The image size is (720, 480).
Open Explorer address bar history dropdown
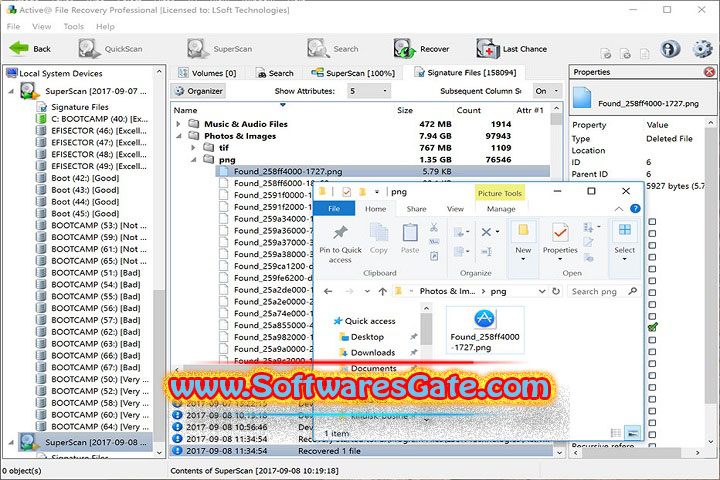[x=542, y=291]
